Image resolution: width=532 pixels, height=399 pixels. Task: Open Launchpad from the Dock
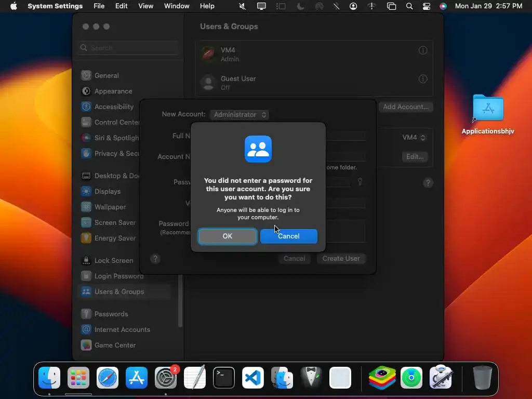coord(78,378)
